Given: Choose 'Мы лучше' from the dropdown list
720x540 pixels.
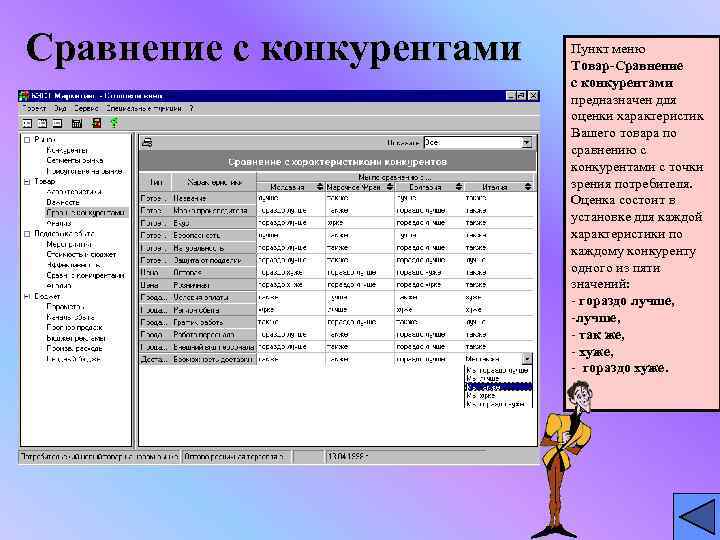Looking at the screenshot, I should (x=498, y=378).
